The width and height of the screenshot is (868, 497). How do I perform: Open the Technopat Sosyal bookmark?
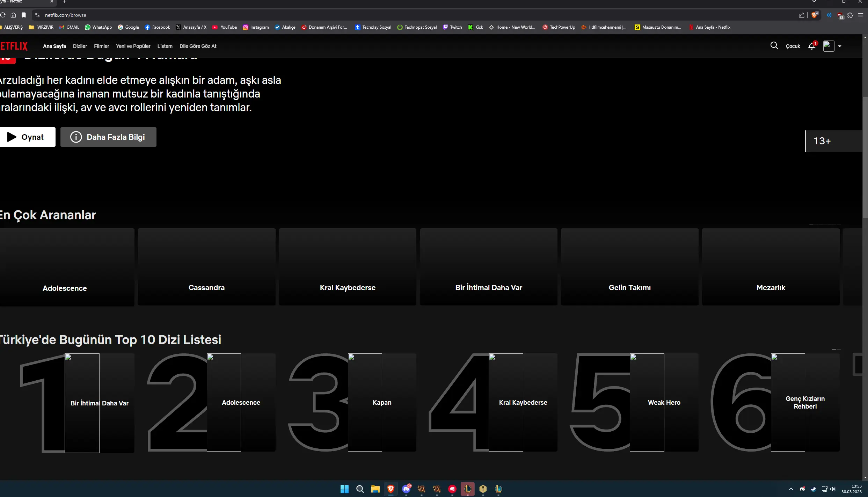click(x=417, y=27)
